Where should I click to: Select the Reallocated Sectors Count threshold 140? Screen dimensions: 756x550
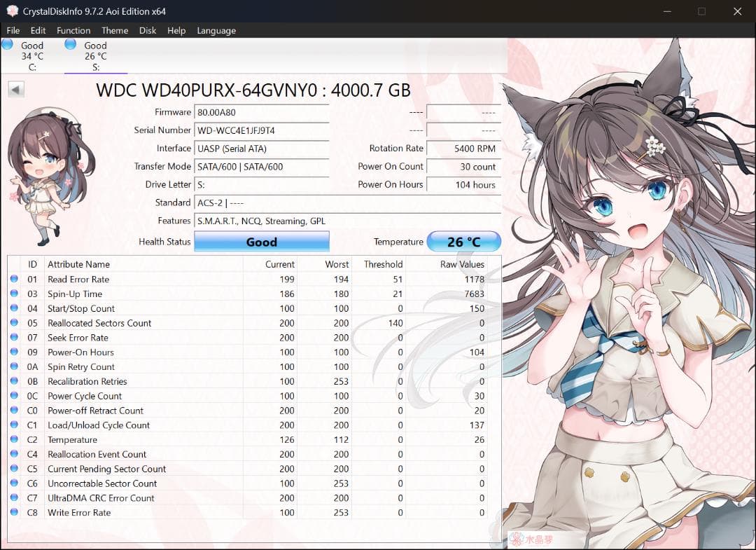[395, 323]
